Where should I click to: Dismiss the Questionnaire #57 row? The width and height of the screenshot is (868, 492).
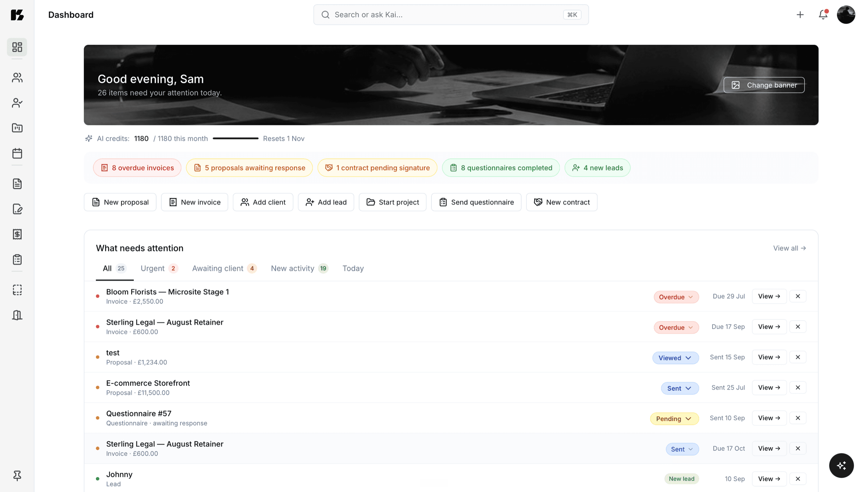point(798,418)
